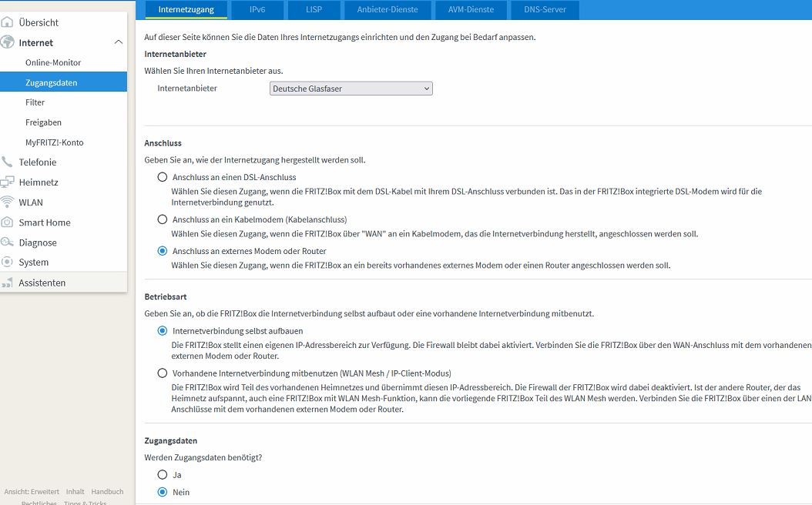Click the Assistenten wizard icon
This screenshot has height=505, width=812.
tap(7, 283)
